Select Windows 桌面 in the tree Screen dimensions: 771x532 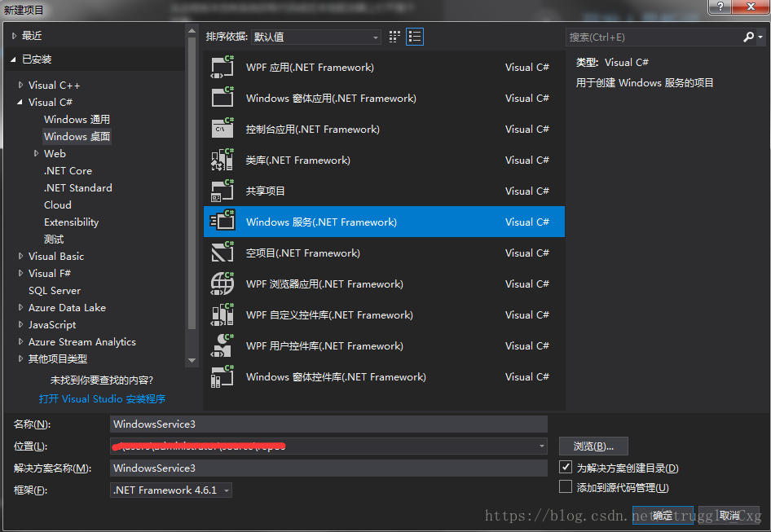77,136
